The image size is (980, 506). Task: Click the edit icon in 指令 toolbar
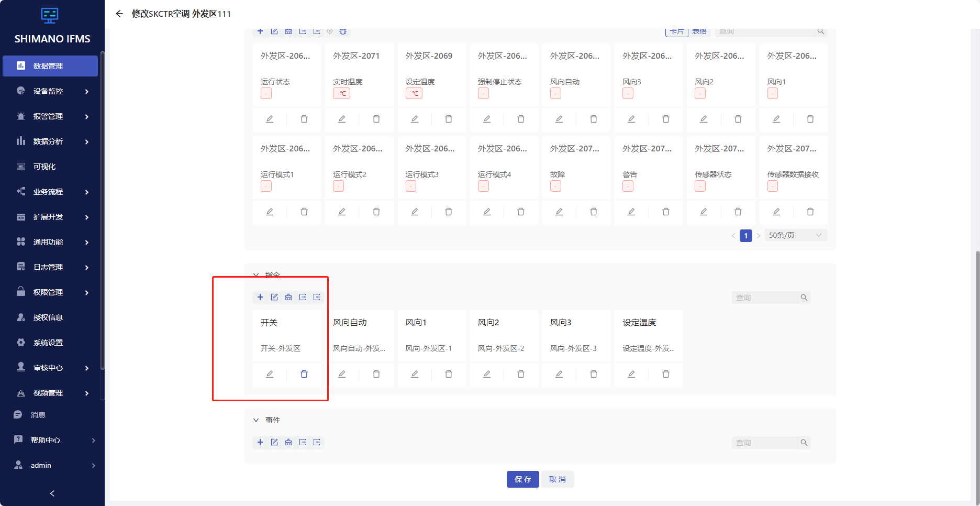pos(274,297)
